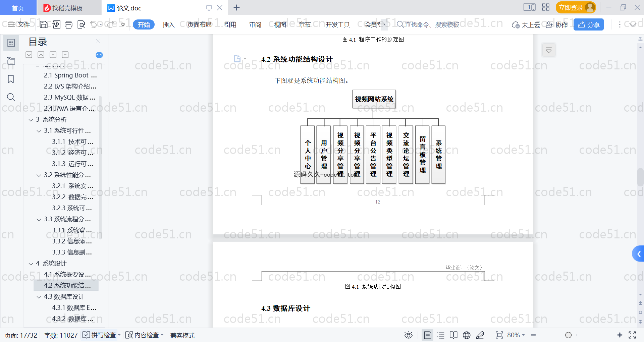Click the fullscreen icon in status bar

point(632,335)
